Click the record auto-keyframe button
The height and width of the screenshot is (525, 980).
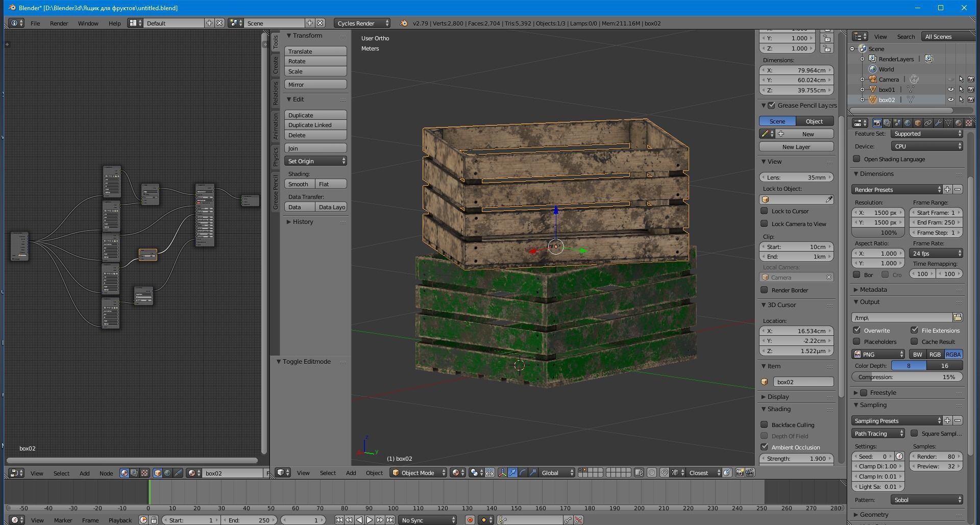(470, 520)
